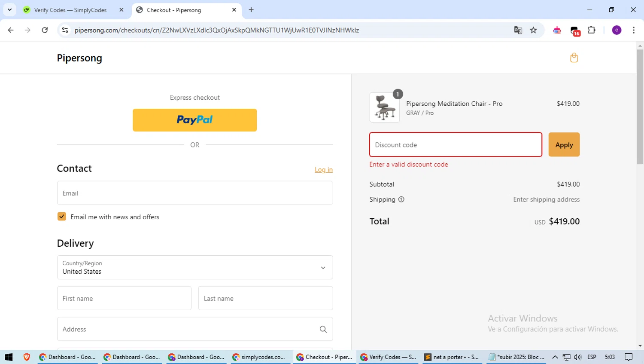Image resolution: width=644 pixels, height=364 pixels.
Task: Open the tab search dropdown arrow
Action: click(x=9, y=10)
